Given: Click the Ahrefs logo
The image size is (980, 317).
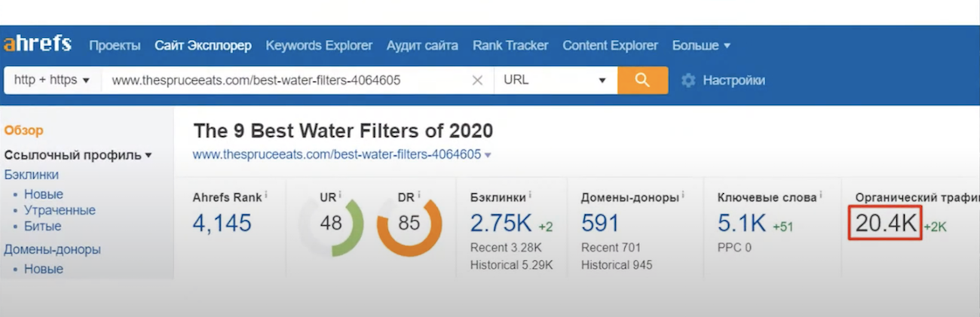Looking at the screenshot, I should (38, 45).
